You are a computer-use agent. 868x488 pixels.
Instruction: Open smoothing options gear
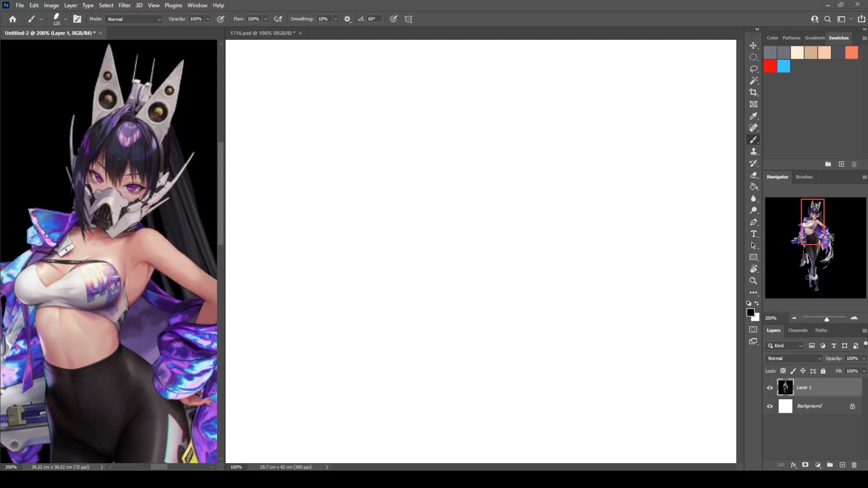tap(347, 19)
